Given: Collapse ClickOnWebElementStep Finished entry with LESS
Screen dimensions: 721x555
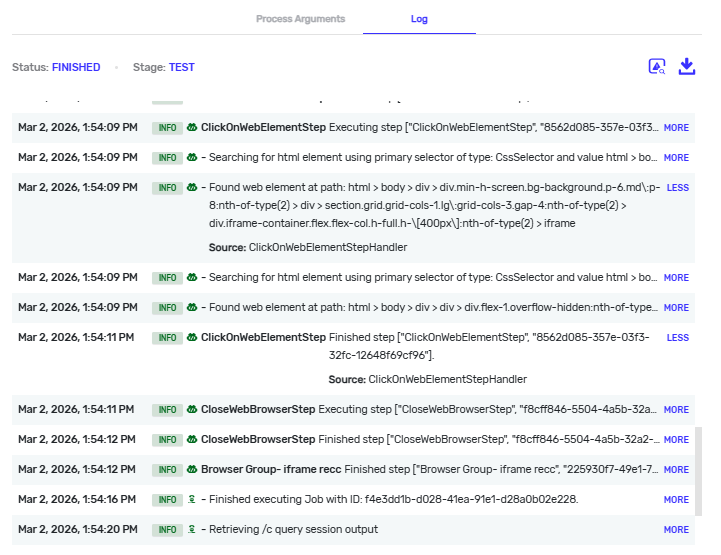Looking at the screenshot, I should pos(677,338).
